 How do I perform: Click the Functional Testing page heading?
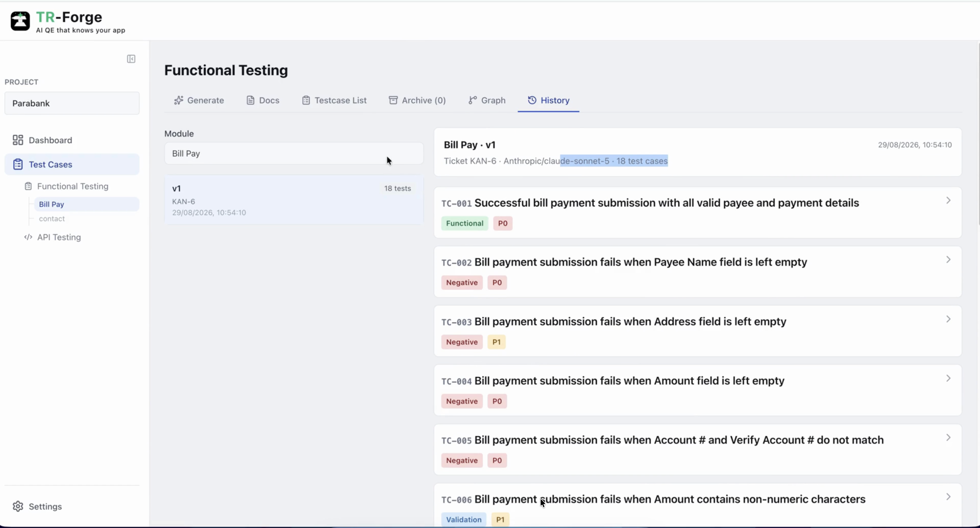click(x=226, y=70)
